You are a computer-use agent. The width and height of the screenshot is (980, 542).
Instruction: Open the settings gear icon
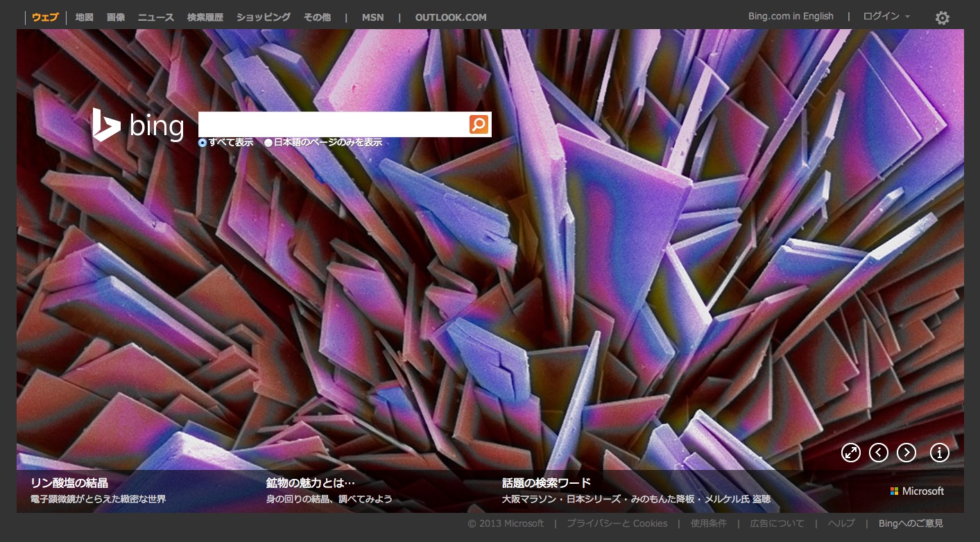(942, 18)
